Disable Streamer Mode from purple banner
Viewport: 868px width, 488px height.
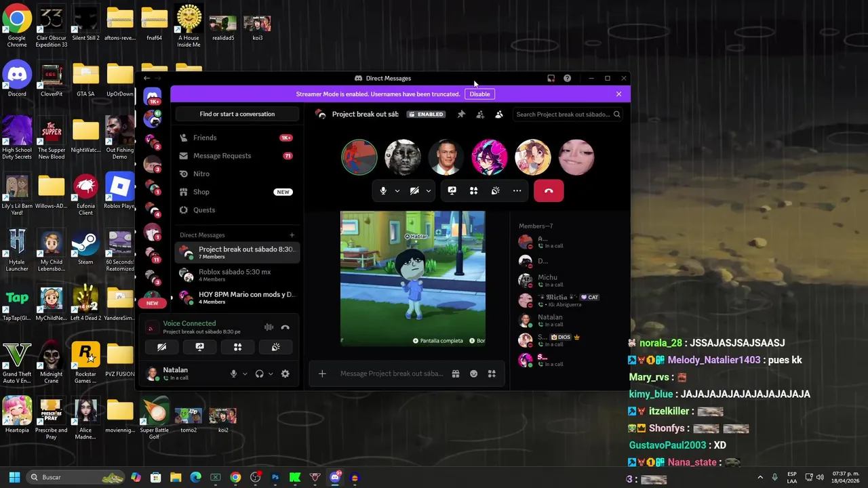479,94
